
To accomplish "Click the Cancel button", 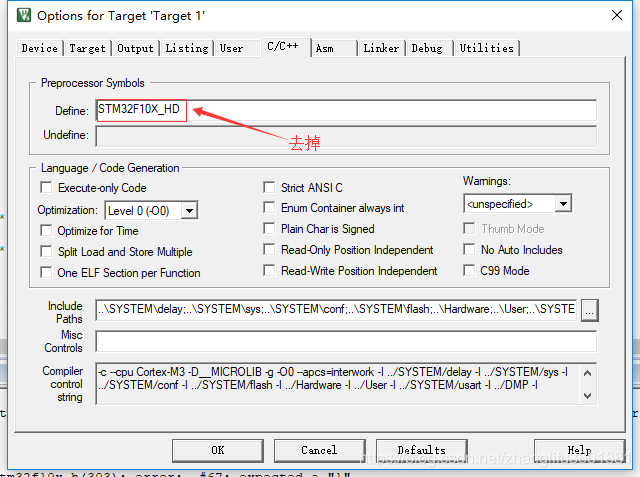I will tap(319, 450).
